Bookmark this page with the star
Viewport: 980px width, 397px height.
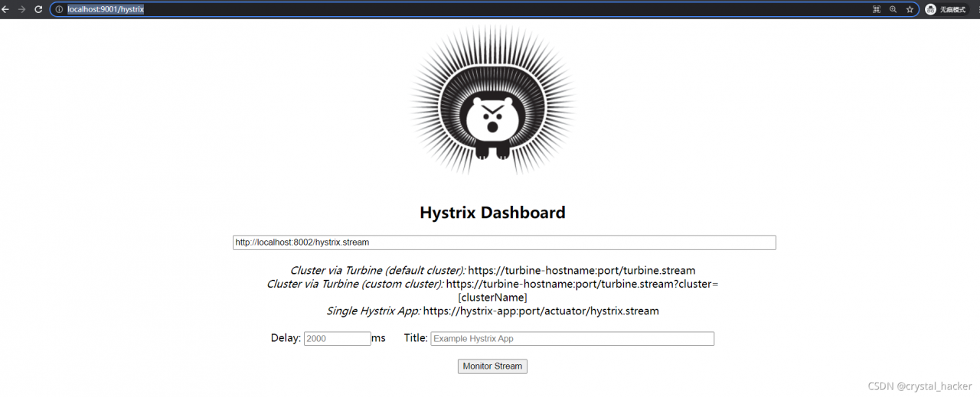910,9
